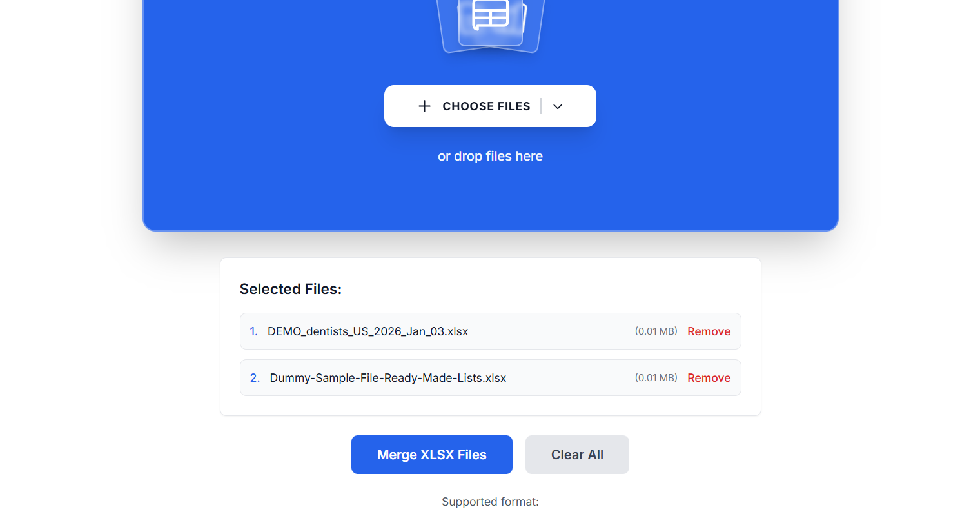Select Dummy-Sample-File-Ready-Made-Lists.xlsx from the list
980x514 pixels.
[387, 377]
